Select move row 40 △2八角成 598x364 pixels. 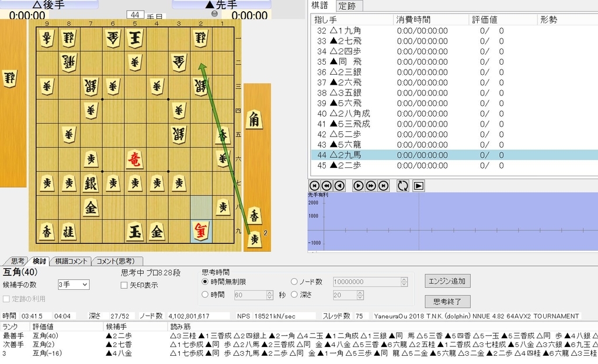click(x=454, y=114)
